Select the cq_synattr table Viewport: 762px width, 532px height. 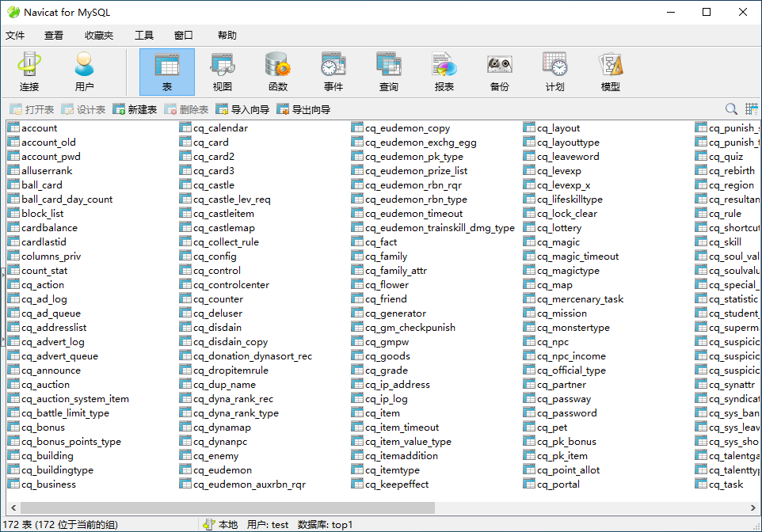click(x=732, y=385)
